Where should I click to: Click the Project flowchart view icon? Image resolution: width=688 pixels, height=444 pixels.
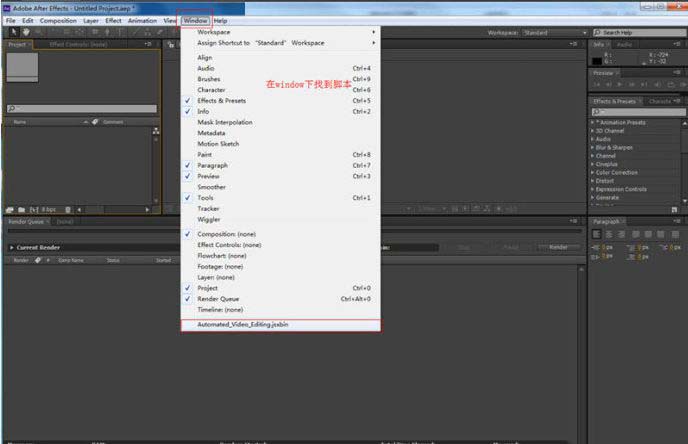point(154,130)
